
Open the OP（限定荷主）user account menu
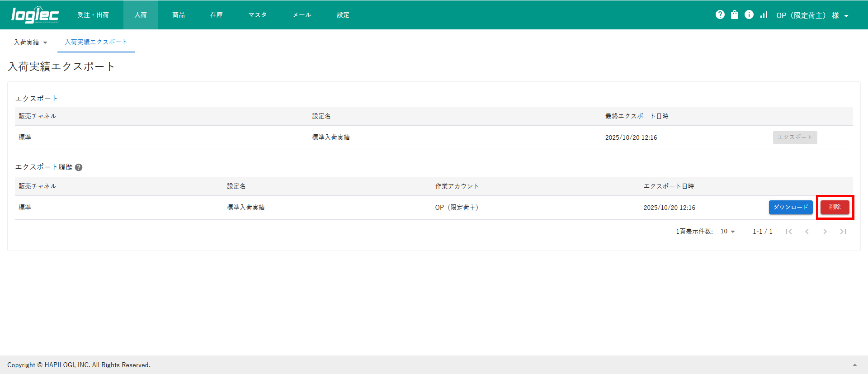coord(812,15)
